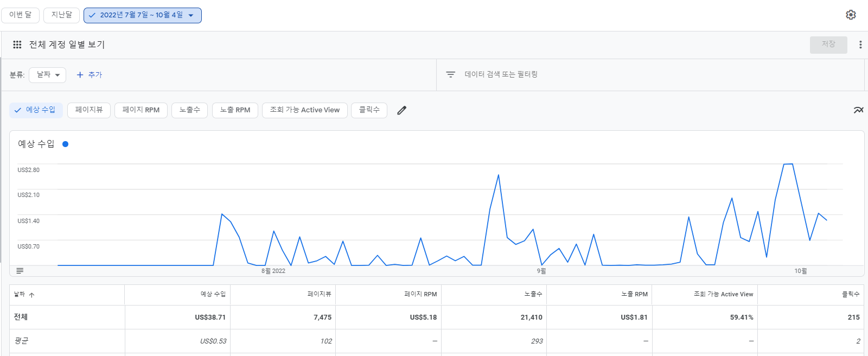The image size is (868, 356).
Task: Select 이번 달 date range
Action: [20, 15]
